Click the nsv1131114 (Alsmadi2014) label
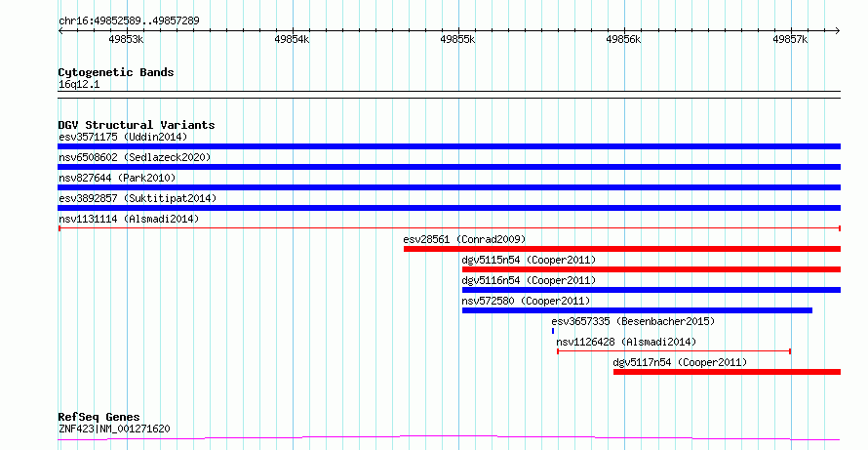The width and height of the screenshot is (868, 450). (129, 219)
